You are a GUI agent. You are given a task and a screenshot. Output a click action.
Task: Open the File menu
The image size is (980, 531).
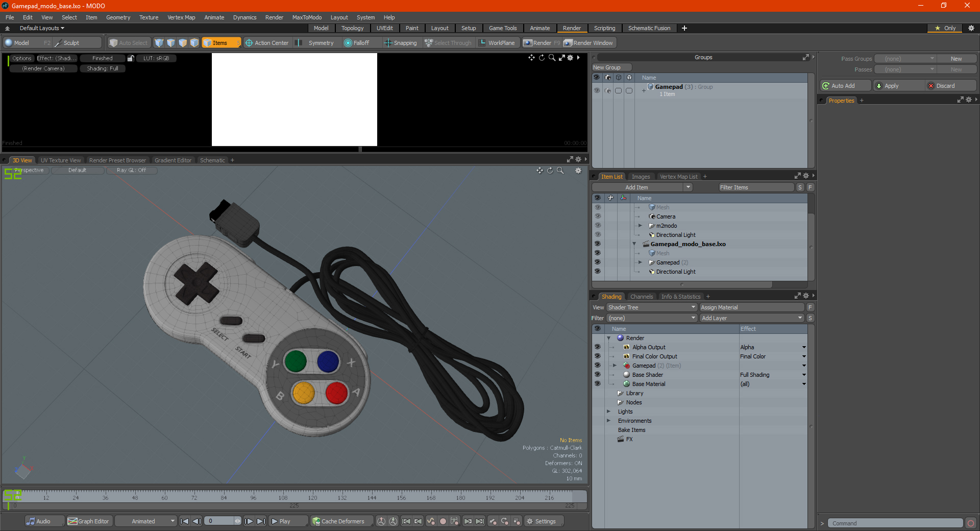click(10, 17)
